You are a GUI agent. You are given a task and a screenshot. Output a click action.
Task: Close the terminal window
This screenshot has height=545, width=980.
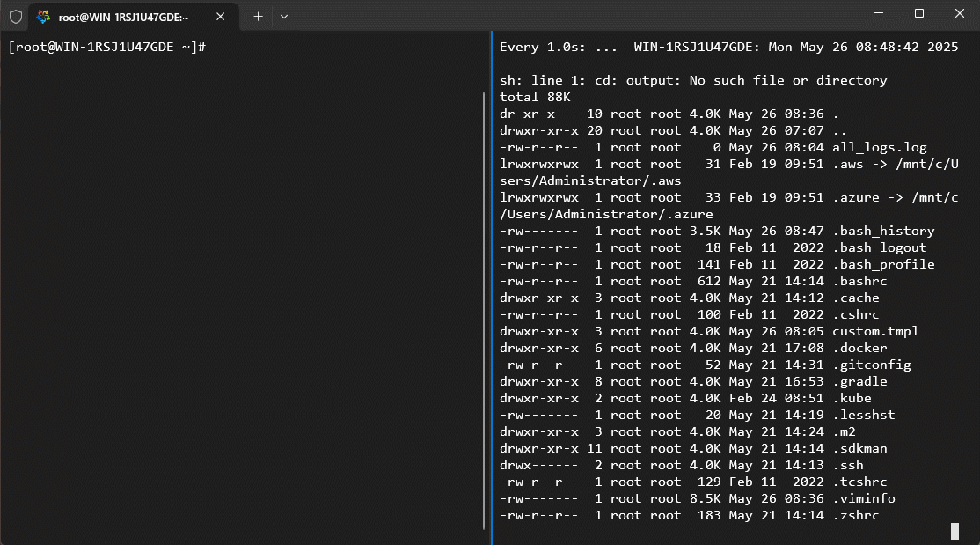pos(959,13)
